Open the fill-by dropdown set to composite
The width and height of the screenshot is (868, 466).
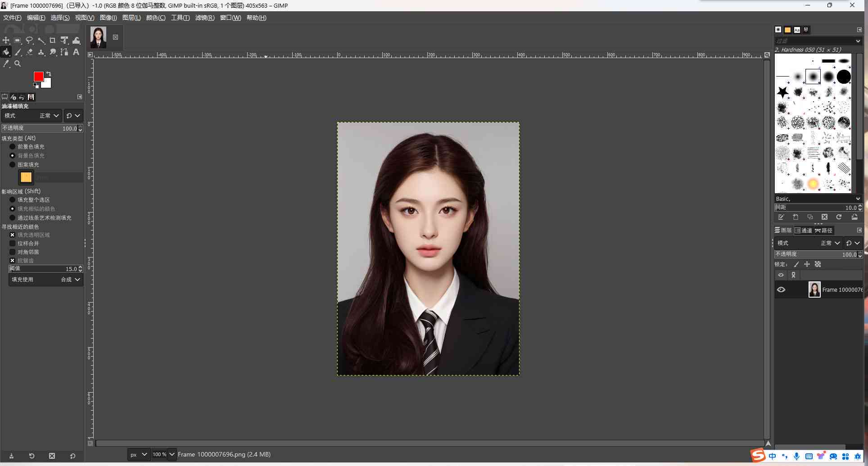45,280
